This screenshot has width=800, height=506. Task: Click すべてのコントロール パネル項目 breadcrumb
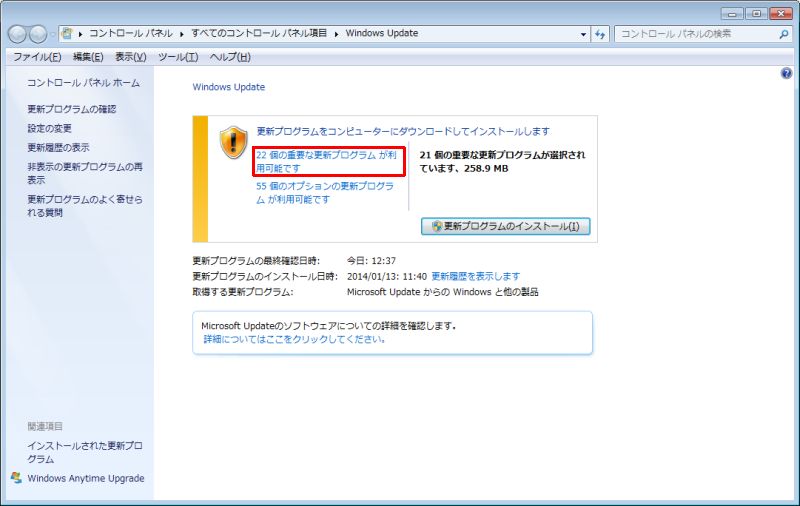coord(259,33)
